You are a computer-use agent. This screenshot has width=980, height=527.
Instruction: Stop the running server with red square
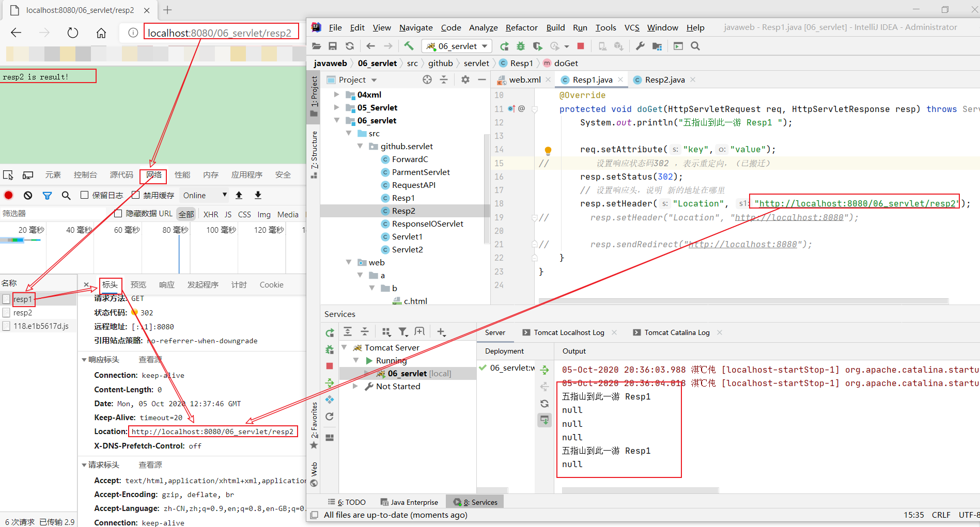click(x=581, y=46)
